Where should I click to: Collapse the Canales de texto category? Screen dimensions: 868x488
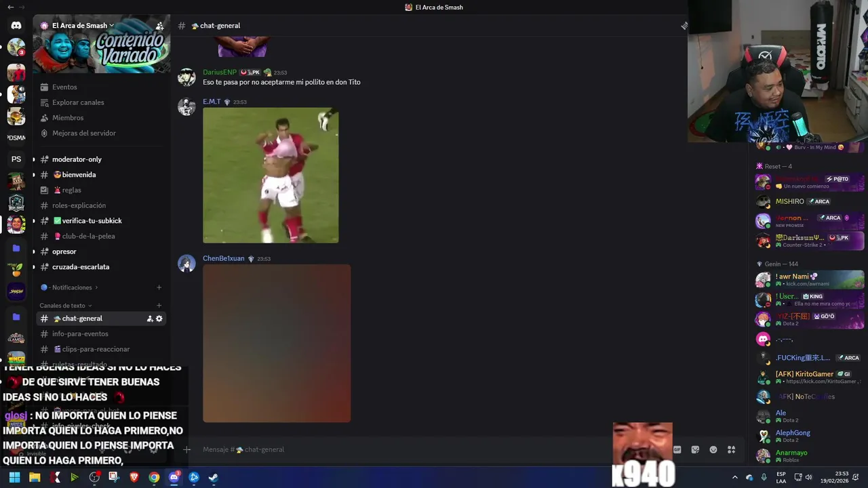click(x=66, y=306)
